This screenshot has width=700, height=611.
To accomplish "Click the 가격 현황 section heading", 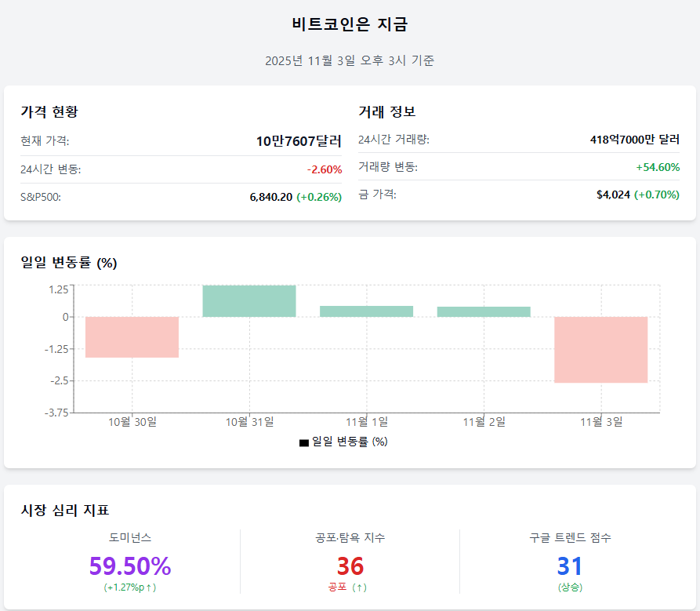I will [x=49, y=112].
